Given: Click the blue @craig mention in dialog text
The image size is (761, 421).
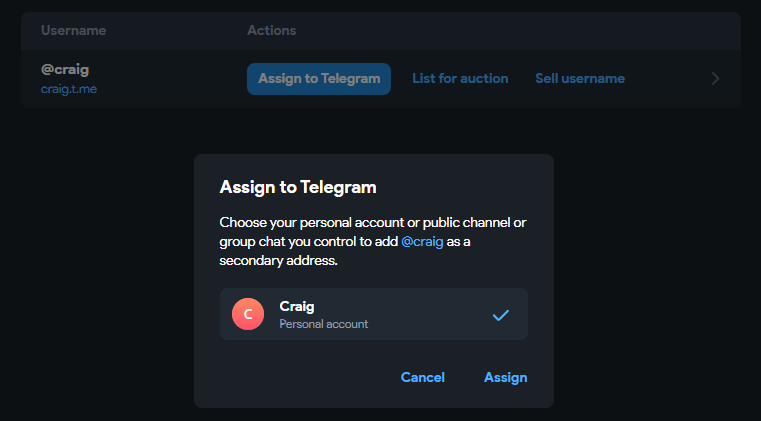Looking at the screenshot, I should coord(424,241).
